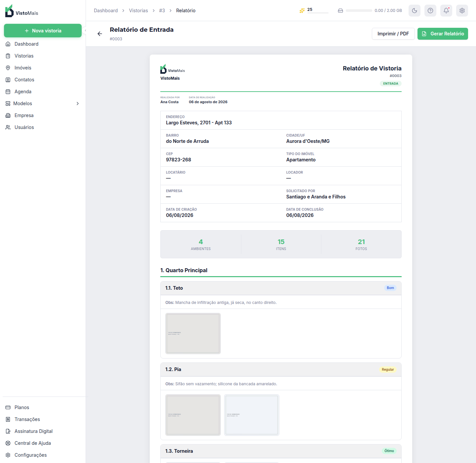Viewport: 476px width, 463px height.
Task: Click the #3 breadcrumb link
Action: [x=162, y=11]
